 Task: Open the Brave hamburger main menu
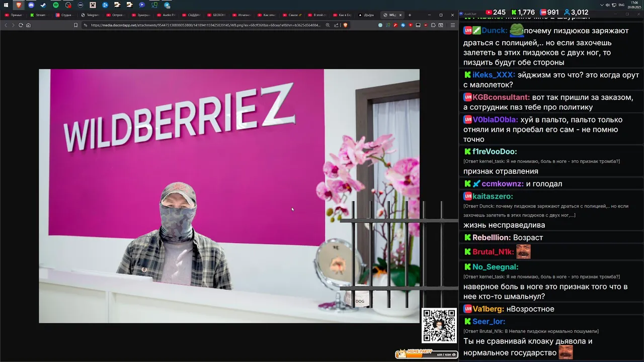coord(453,25)
